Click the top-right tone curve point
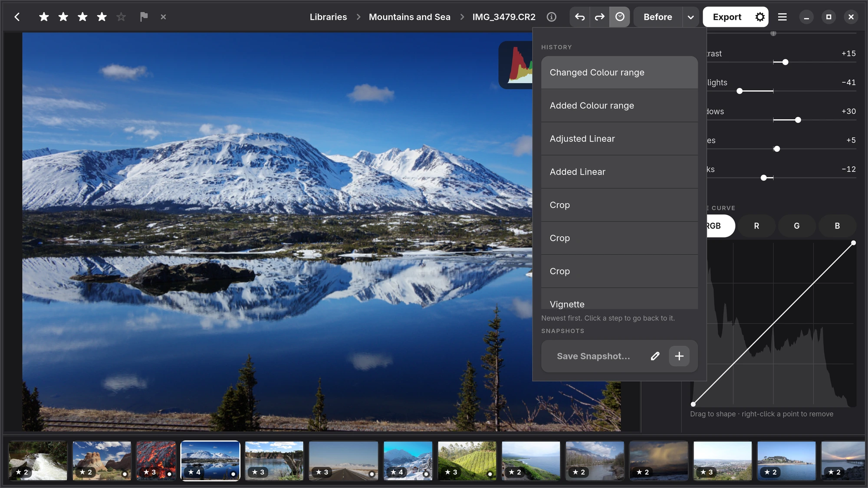This screenshot has height=488, width=868. click(x=853, y=243)
